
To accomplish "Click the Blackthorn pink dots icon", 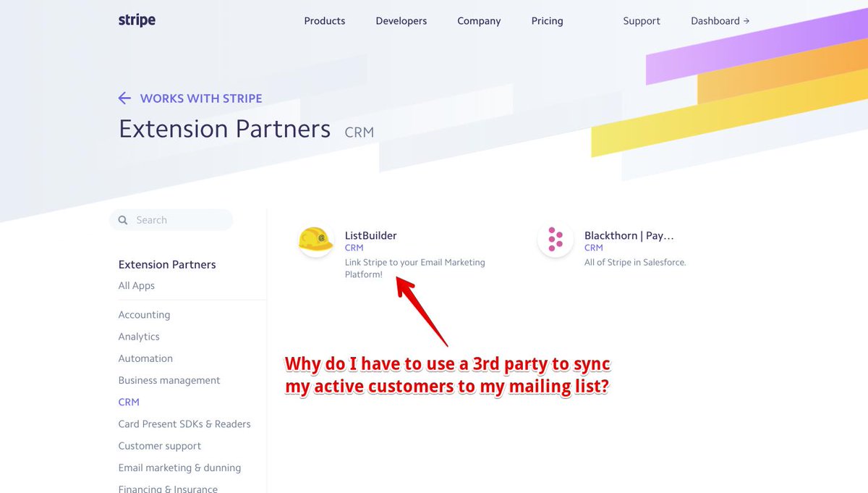I will [x=555, y=240].
